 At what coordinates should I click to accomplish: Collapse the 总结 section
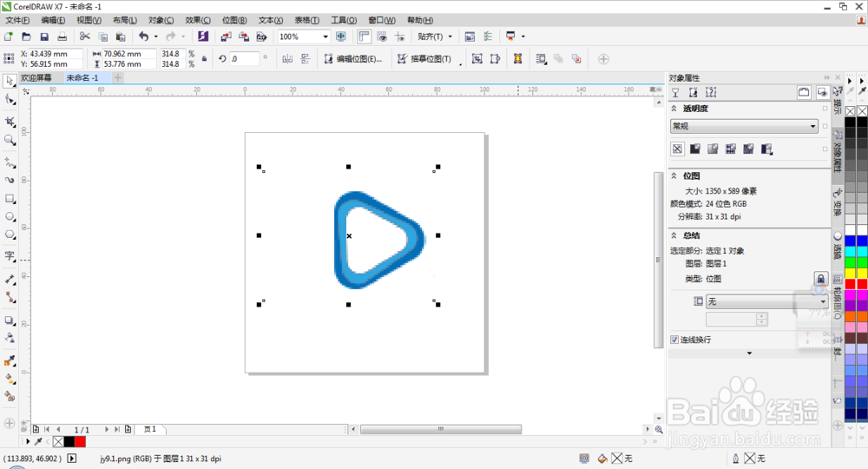pyautogui.click(x=674, y=235)
